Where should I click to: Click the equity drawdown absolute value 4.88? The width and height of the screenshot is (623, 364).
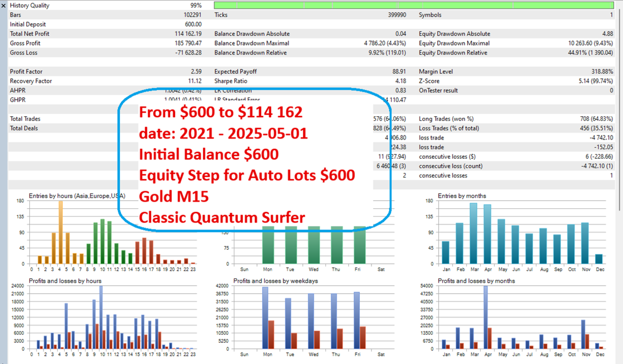607,34
